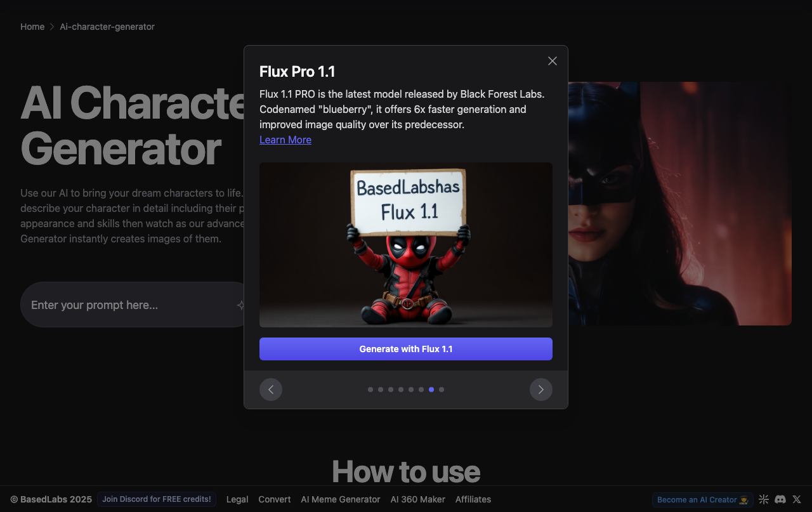Jump to the first carousel dot
This screenshot has width=812, height=512.
point(370,390)
